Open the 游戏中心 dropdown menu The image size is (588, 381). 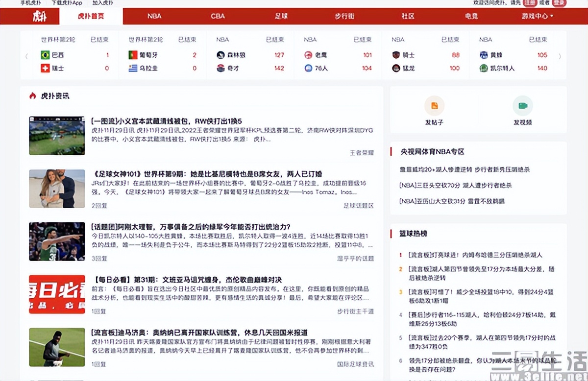536,16
